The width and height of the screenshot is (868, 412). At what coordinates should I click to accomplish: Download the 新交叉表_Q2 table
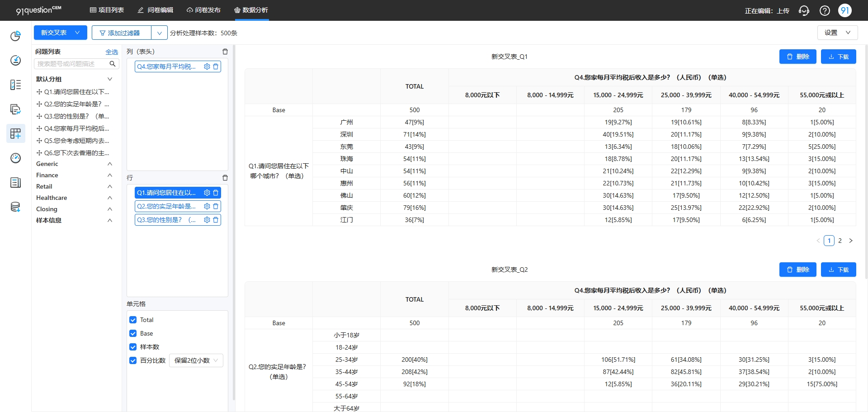839,270
